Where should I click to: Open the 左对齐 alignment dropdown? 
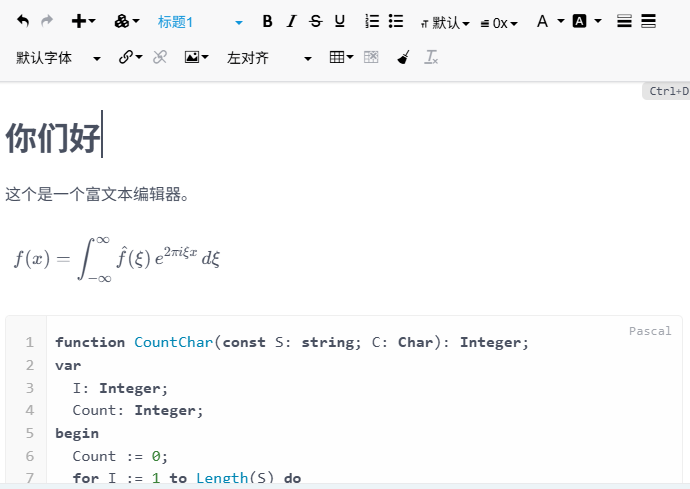[269, 58]
